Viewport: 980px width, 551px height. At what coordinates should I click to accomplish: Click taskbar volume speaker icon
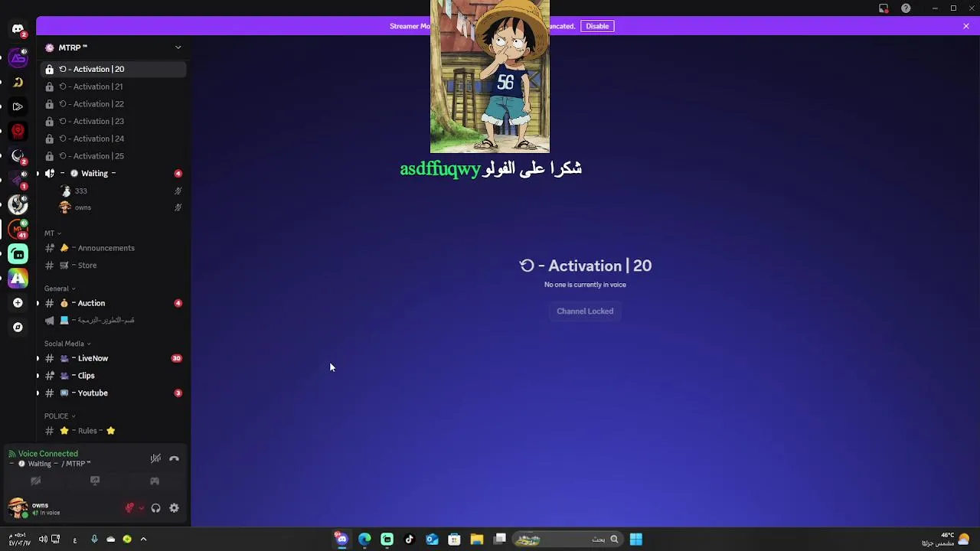pos(43,540)
